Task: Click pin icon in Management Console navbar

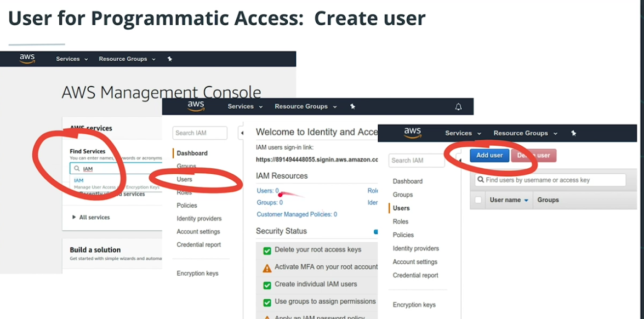Action: 169,59
